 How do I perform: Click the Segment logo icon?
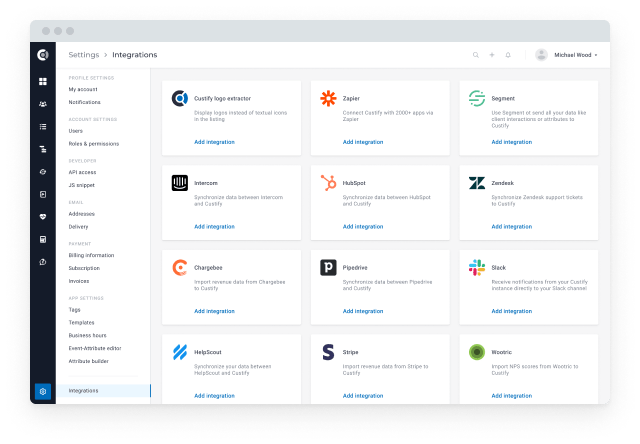[x=477, y=98]
